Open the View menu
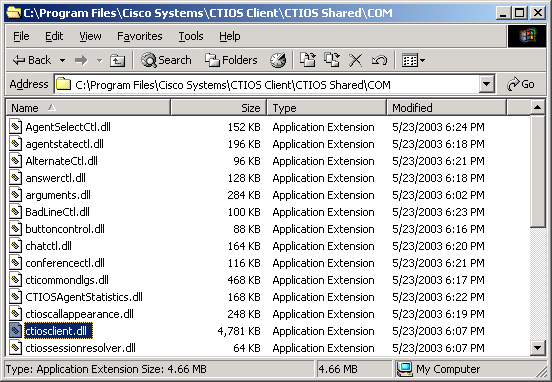552x382 pixels. click(x=90, y=36)
